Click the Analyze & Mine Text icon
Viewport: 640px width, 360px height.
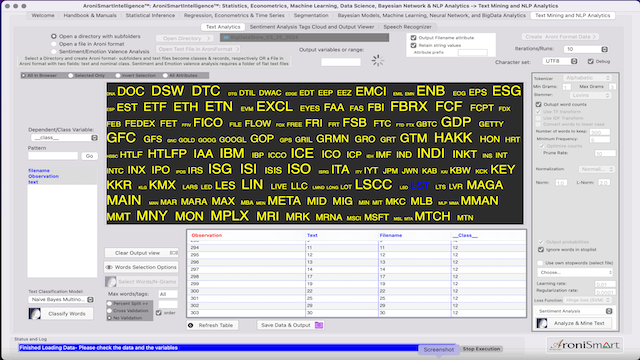click(542, 323)
